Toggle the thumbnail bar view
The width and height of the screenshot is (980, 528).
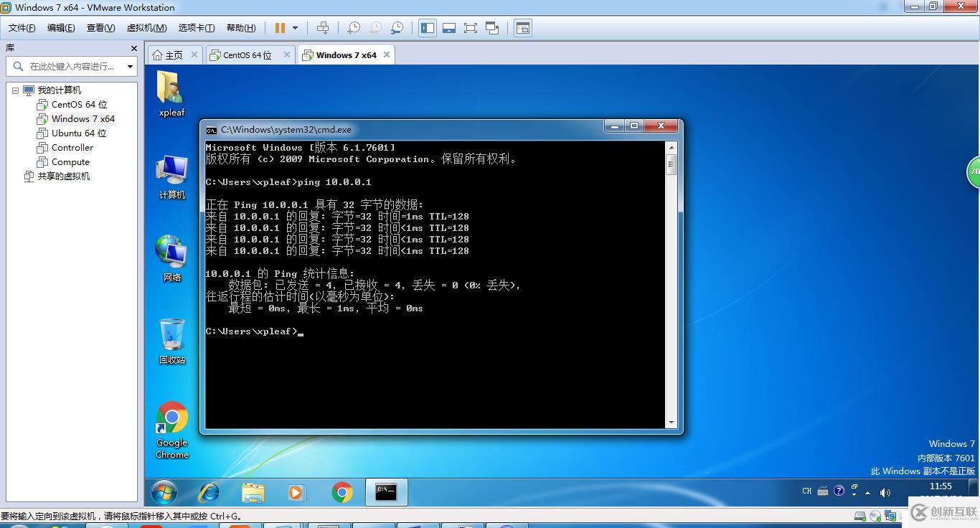pos(449,28)
